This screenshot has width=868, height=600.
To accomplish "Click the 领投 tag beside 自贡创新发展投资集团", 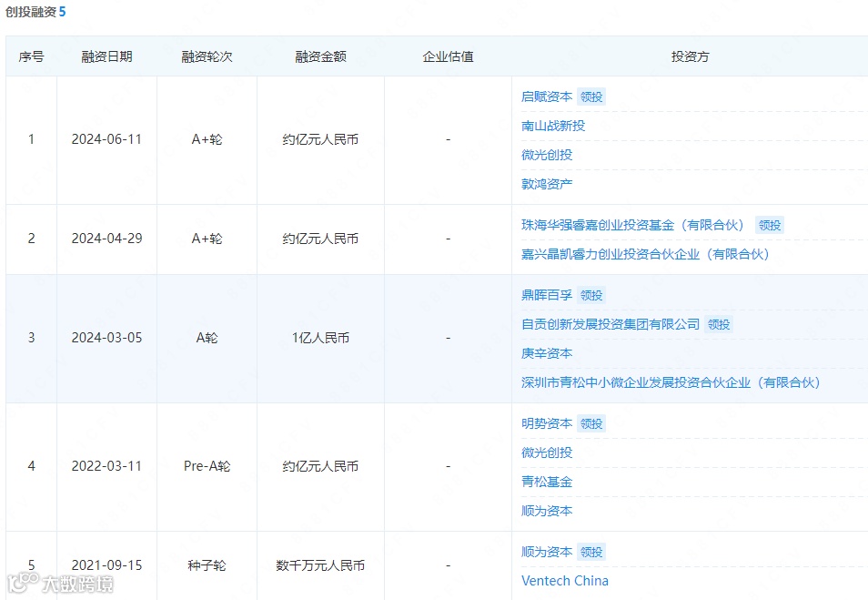I will click(x=719, y=325).
